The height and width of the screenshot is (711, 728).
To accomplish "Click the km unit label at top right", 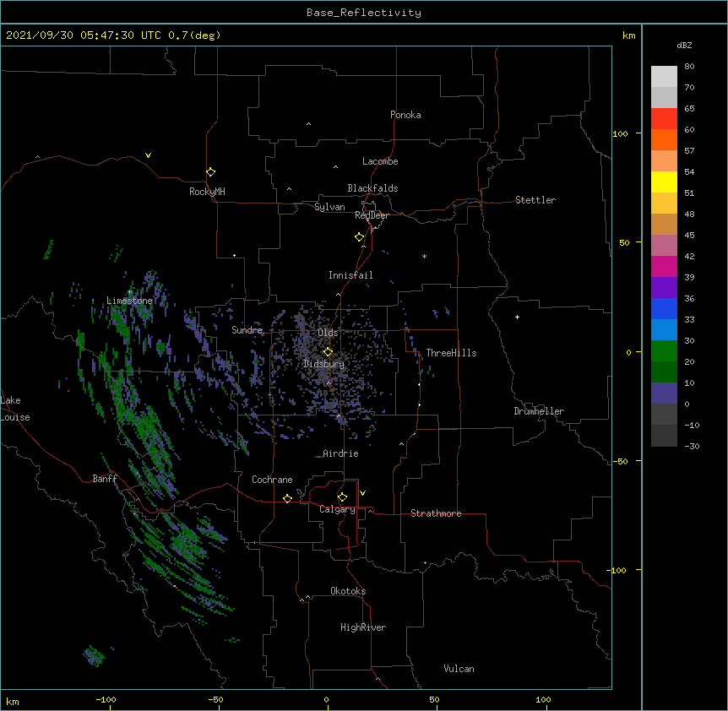I will (x=628, y=35).
